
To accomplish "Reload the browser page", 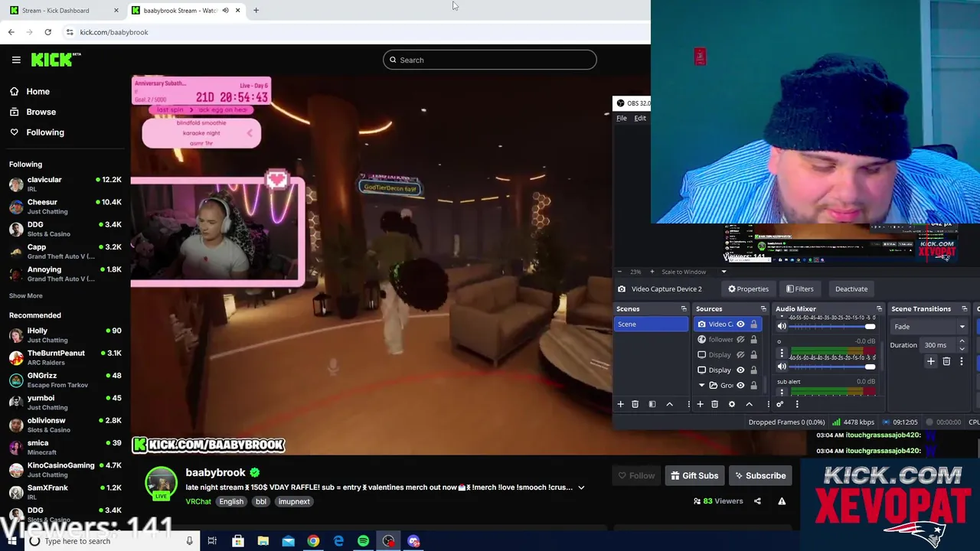I will pyautogui.click(x=47, y=32).
